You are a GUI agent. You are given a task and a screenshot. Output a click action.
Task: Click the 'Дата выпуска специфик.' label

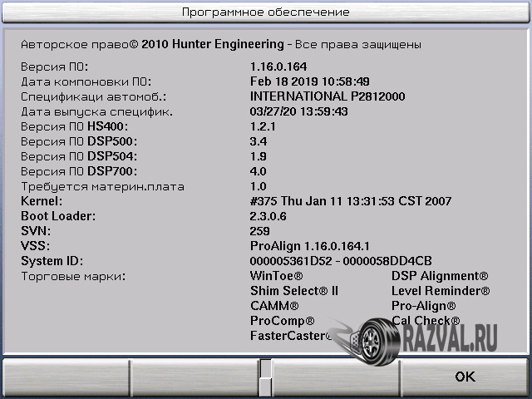pos(96,111)
